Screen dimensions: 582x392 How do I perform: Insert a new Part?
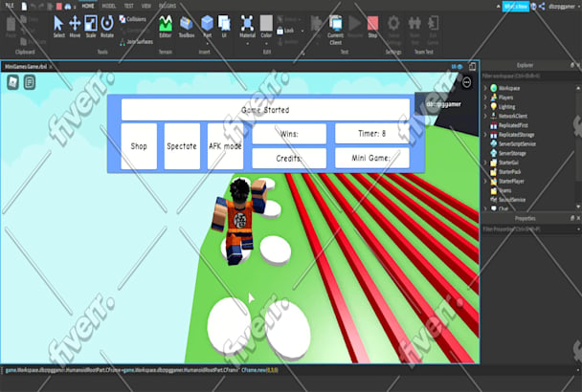click(x=207, y=27)
